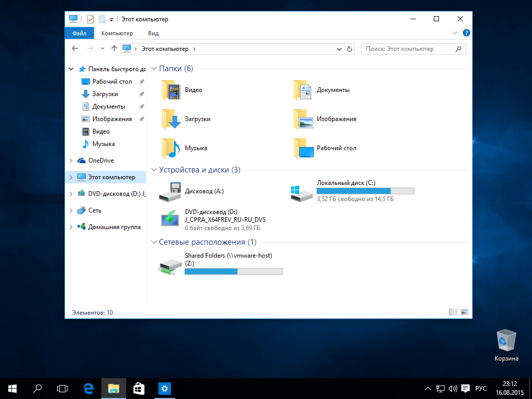Switch to large thumbnails view icon
Image resolution: width=532 pixels, height=399 pixels.
coord(464,312)
